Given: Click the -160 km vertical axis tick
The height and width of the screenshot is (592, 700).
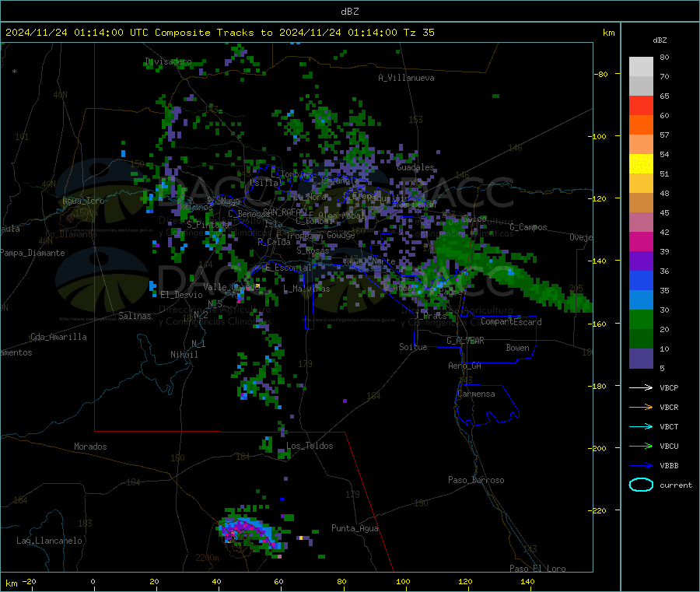Looking at the screenshot, I should click(x=599, y=324).
